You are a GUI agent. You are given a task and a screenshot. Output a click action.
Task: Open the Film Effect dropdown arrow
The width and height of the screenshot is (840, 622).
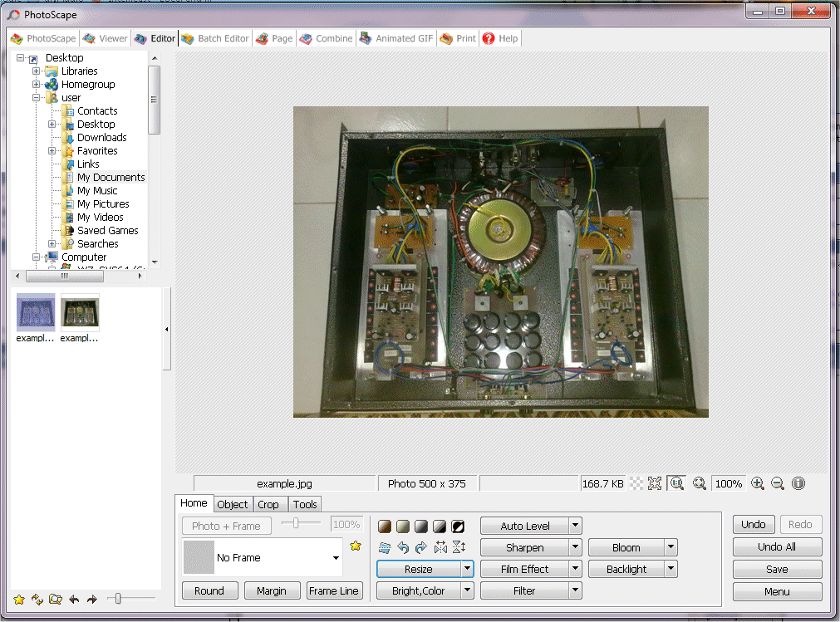[575, 569]
